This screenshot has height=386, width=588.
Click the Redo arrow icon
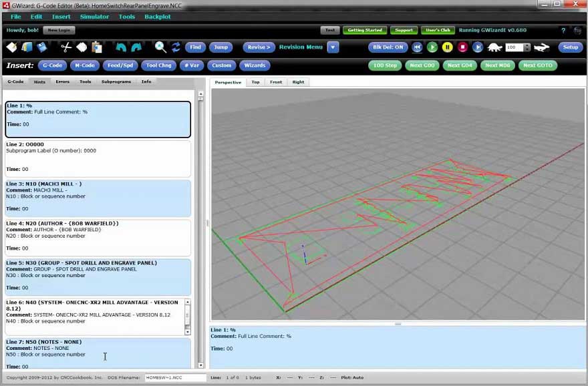point(136,47)
